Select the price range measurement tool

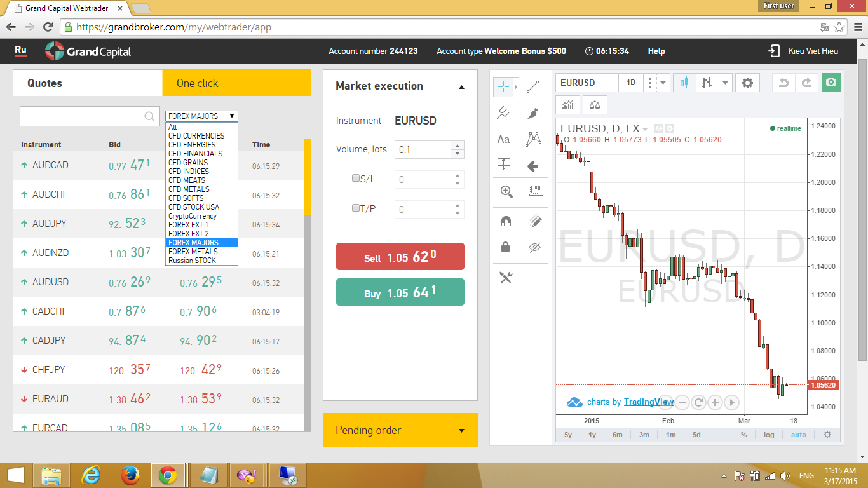coord(503,165)
